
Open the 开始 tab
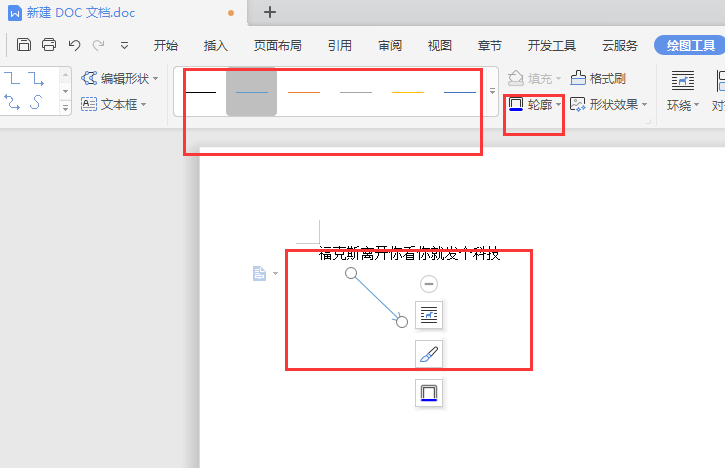pos(166,45)
